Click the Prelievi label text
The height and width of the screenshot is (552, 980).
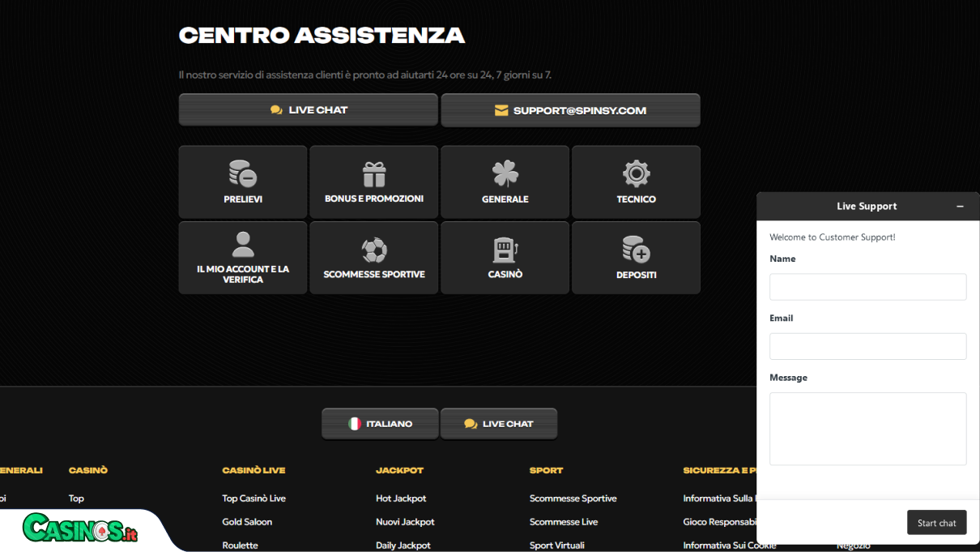(x=243, y=199)
